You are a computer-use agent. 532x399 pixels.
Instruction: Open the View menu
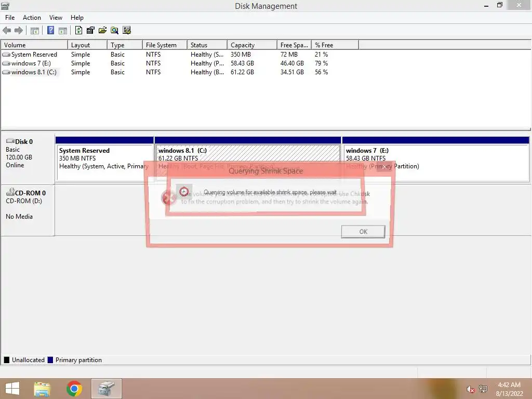click(x=56, y=18)
